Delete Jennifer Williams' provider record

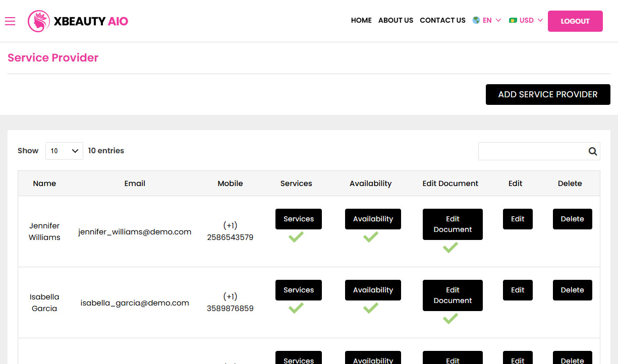click(572, 219)
